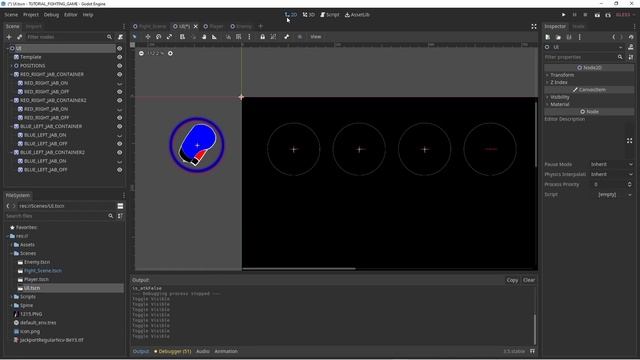Copy the output log
The width and height of the screenshot is (640, 360).
(512, 280)
